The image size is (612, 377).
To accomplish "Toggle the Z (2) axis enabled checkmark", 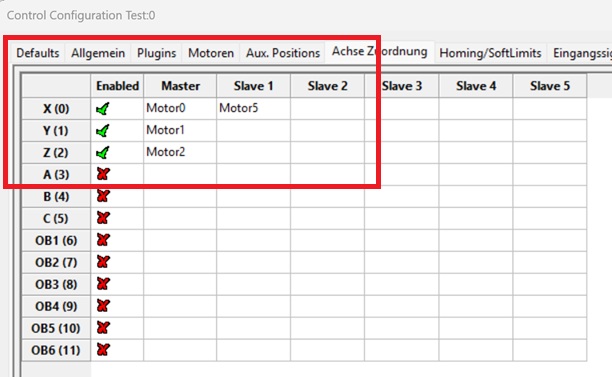I will coord(103,153).
